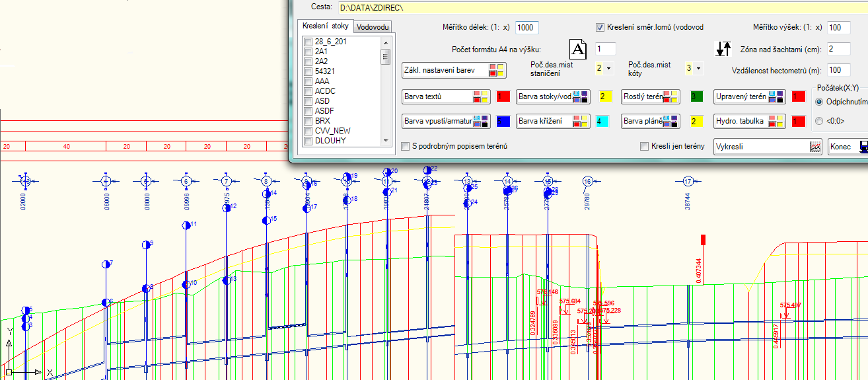868x380 pixels.
Task: Click blue swatch beside Barva vpustí/armatur
Action: [x=503, y=121]
